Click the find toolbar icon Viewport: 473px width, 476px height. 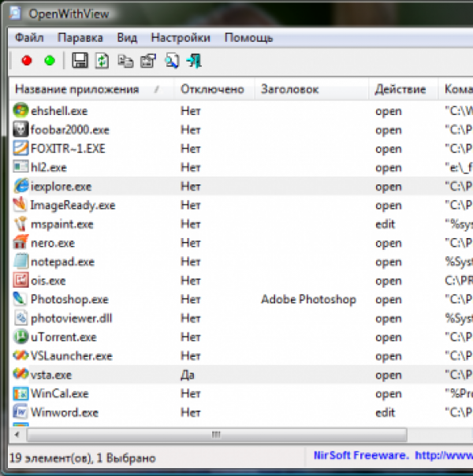pyautogui.click(x=171, y=61)
